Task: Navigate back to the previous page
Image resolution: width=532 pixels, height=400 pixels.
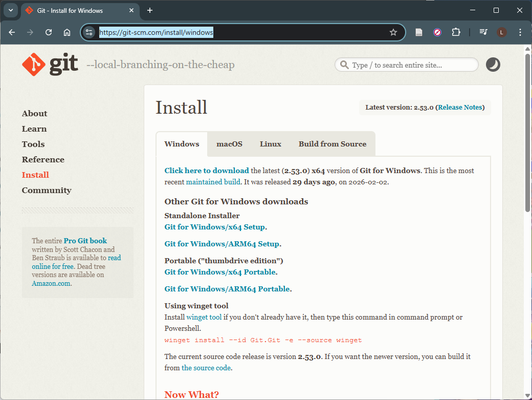Action: click(x=12, y=32)
